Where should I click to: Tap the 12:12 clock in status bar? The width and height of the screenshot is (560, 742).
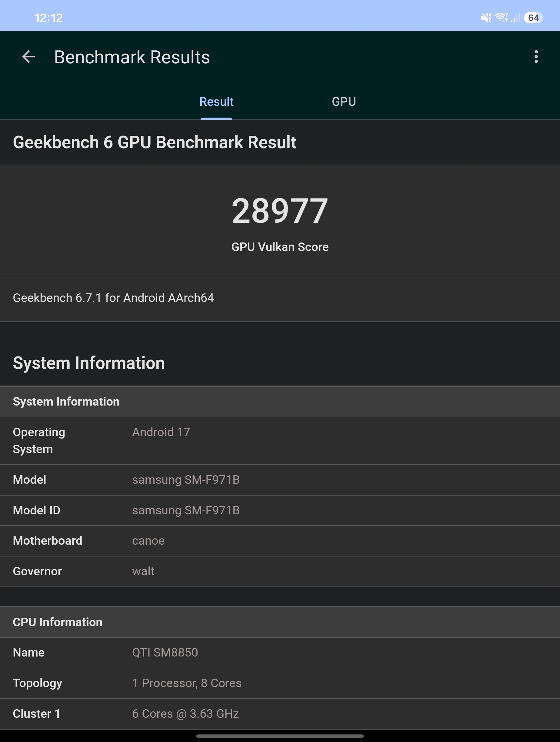(x=48, y=18)
